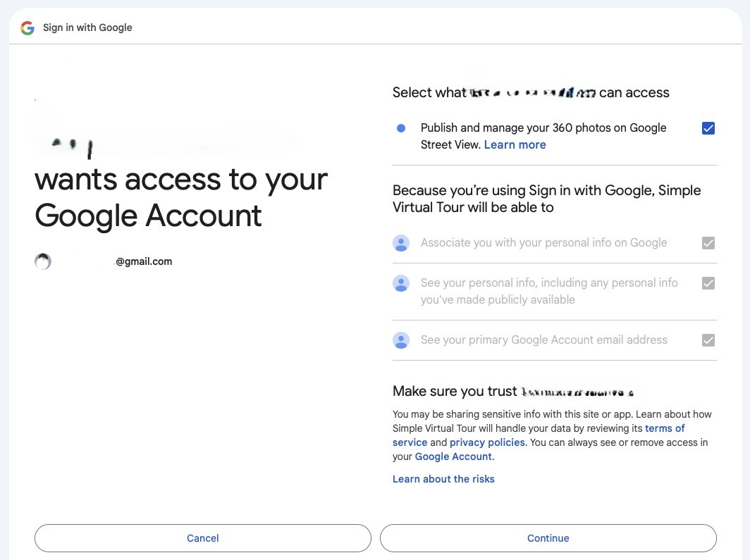This screenshot has height=560, width=750.
Task: Click the person icon beside primary email address
Action: point(401,340)
